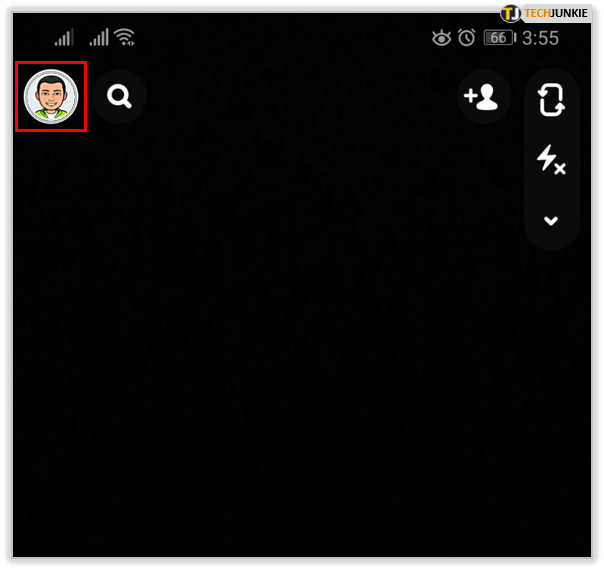Tap the second cellular signal bars icon
This screenshot has height=570, width=604.
coord(99,37)
